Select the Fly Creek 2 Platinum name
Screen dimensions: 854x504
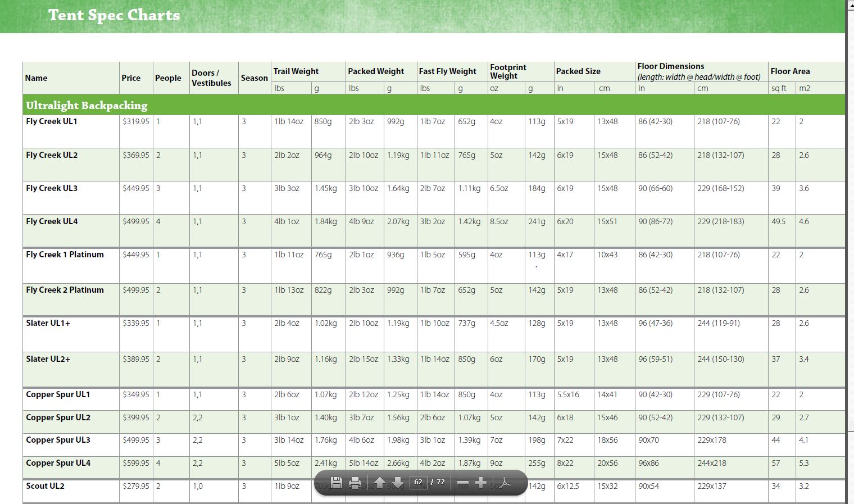click(65, 290)
